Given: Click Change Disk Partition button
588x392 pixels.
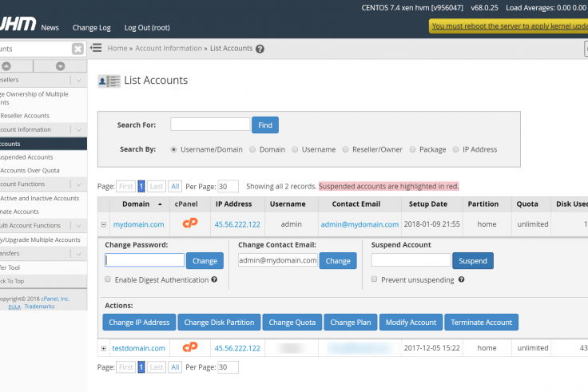Looking at the screenshot, I should tap(219, 323).
